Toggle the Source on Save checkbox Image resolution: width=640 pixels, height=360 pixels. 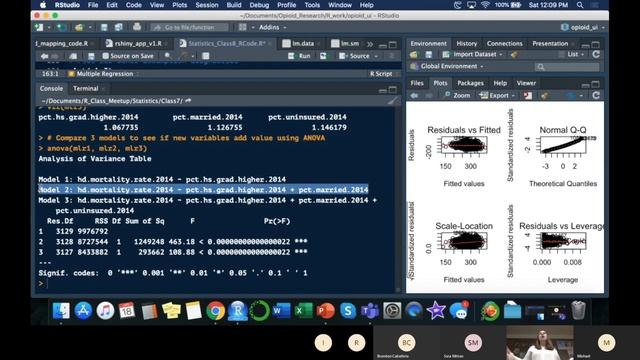tap(106, 56)
